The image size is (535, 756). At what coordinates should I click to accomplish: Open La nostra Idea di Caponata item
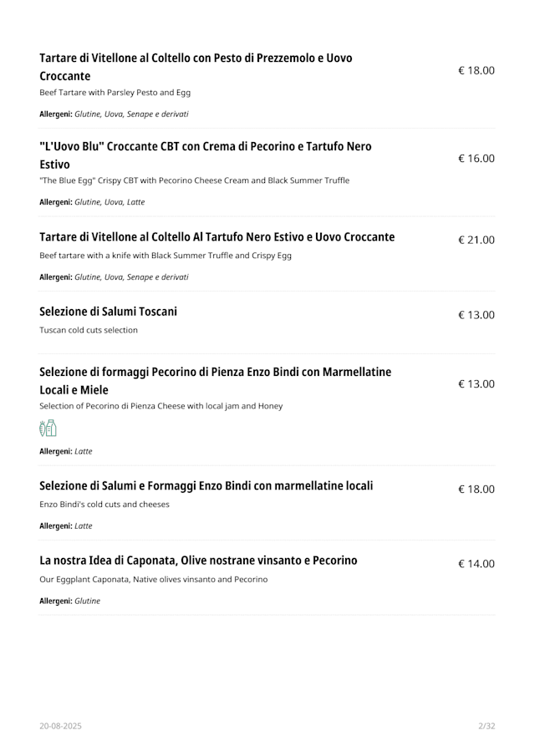198,560
